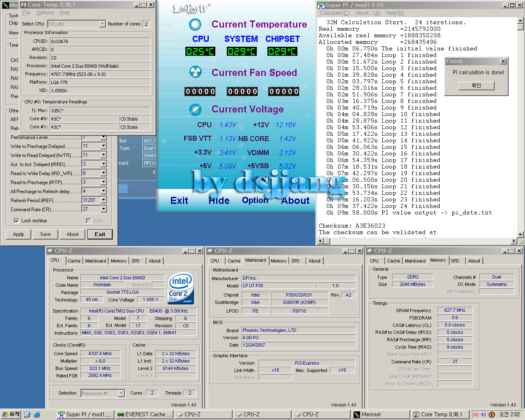Click the Super PI vertical scrollbar down arrow
This screenshot has width=525, height=420.
(520, 235)
